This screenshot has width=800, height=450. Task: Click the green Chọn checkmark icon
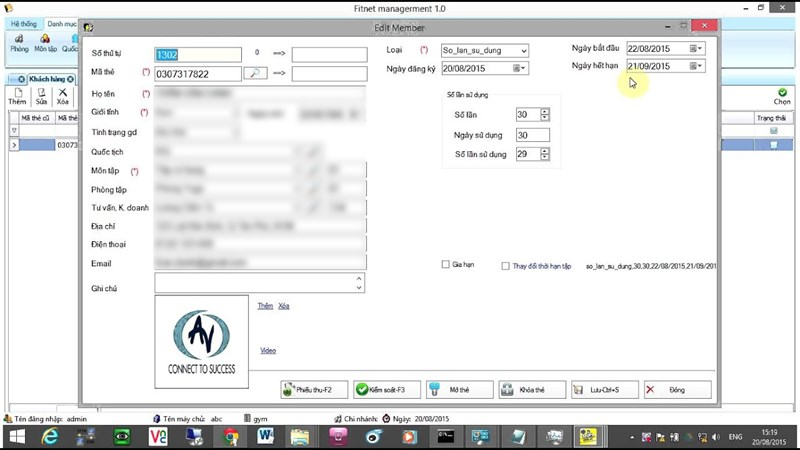coord(781,96)
